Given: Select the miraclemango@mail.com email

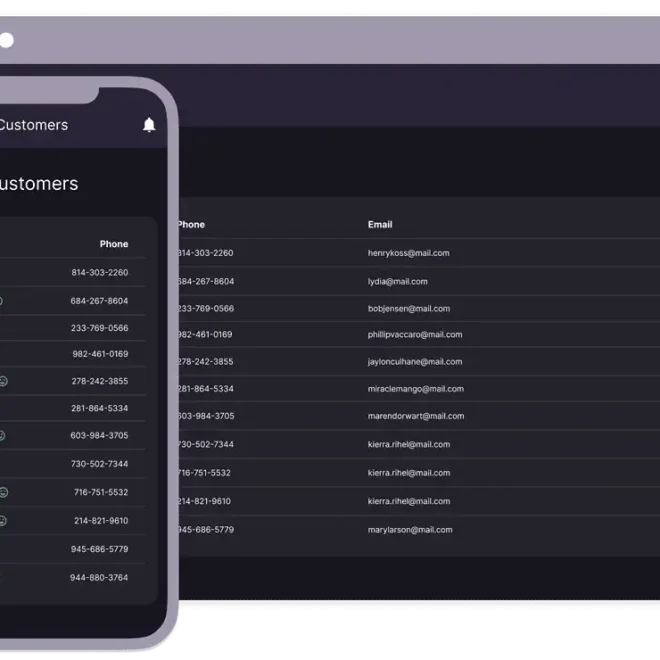Looking at the screenshot, I should pyautogui.click(x=415, y=389).
